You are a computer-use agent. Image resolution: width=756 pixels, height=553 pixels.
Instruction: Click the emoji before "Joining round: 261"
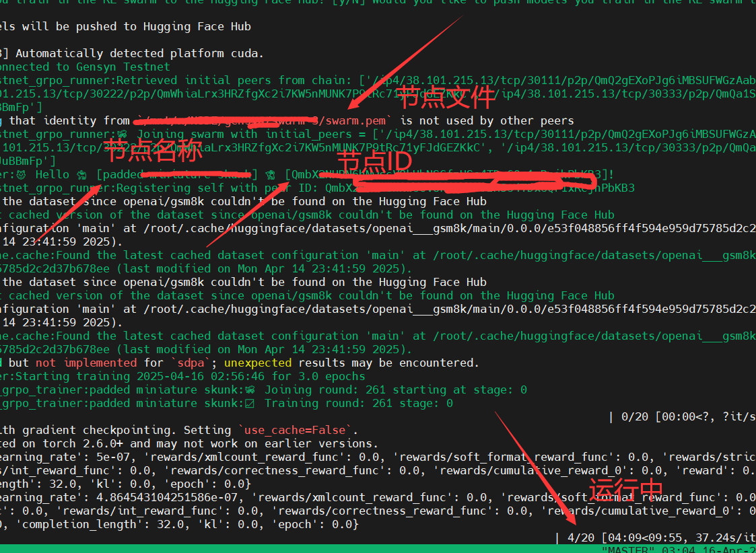[250, 390]
